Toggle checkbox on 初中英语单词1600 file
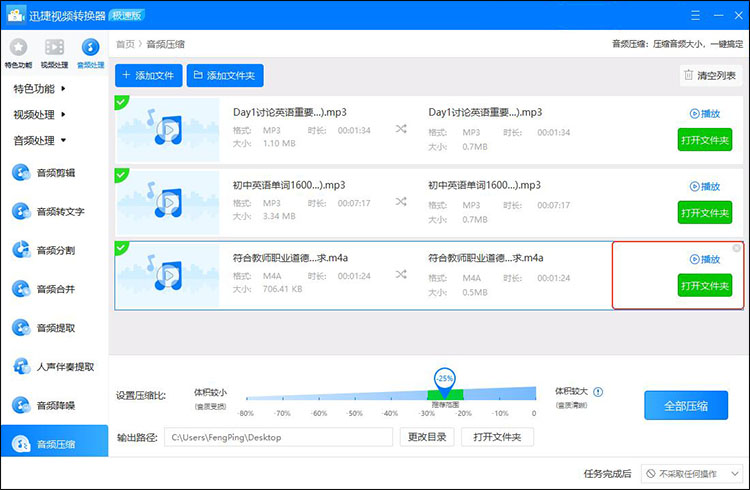This screenshot has width=750, height=490. (121, 175)
